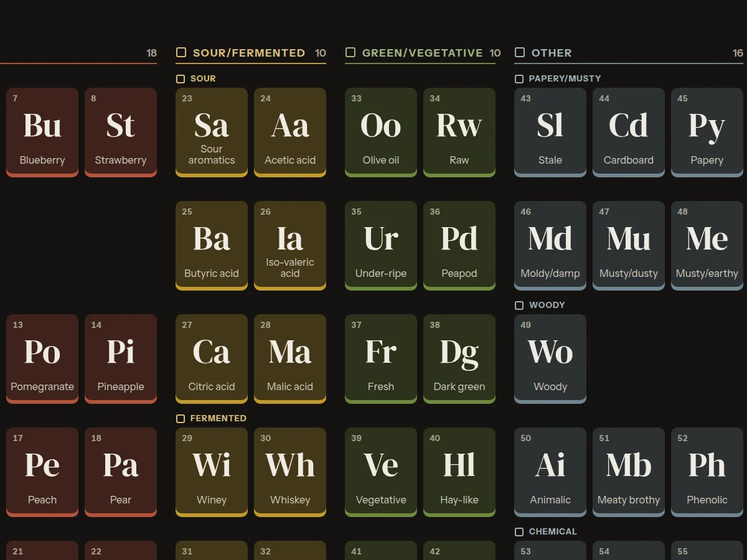
Task: Check the Papery/Musty subgroup checkbox
Action: (519, 79)
